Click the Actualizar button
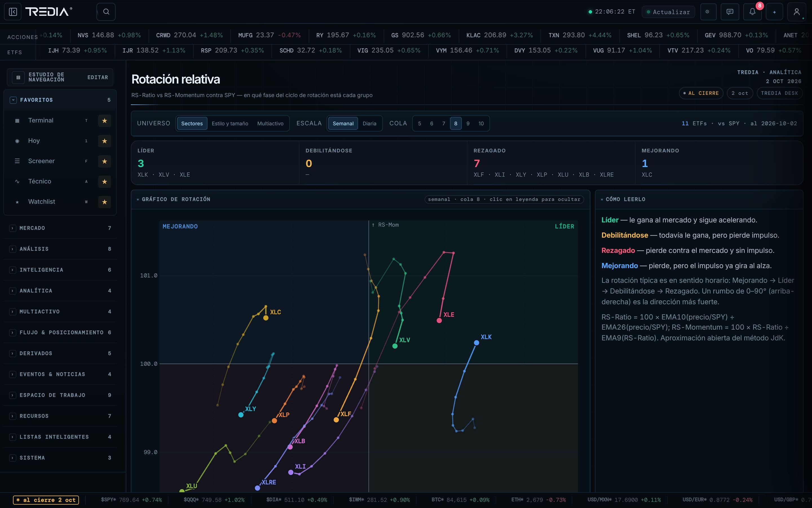Image resolution: width=812 pixels, height=508 pixels. coord(668,12)
